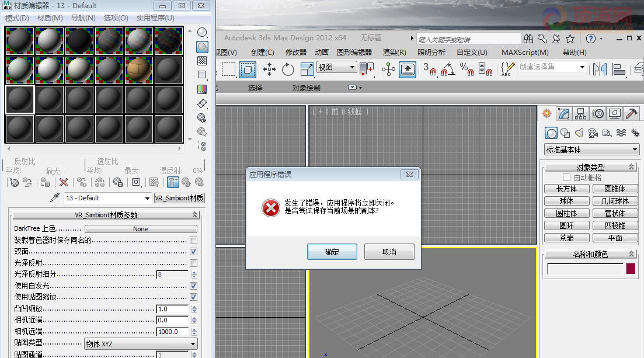Select the orange woven material sample slot

[139, 70]
